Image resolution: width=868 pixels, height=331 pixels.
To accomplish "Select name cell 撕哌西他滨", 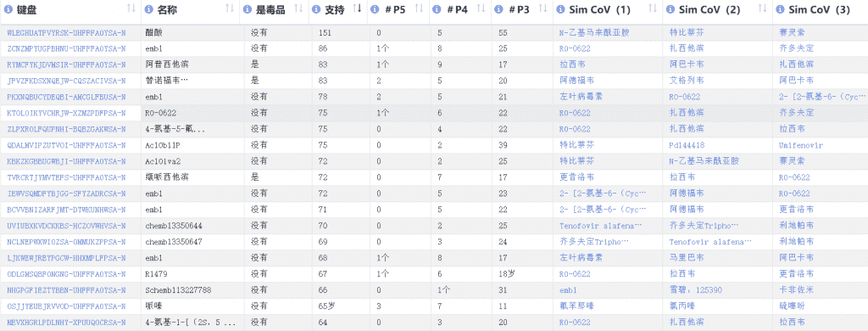I will pyautogui.click(x=167, y=177).
